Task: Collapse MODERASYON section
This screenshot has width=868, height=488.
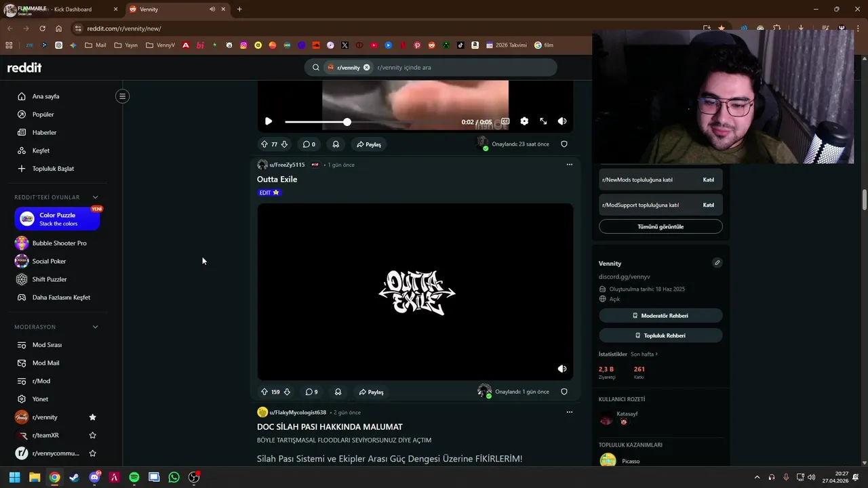Action: [x=95, y=327]
